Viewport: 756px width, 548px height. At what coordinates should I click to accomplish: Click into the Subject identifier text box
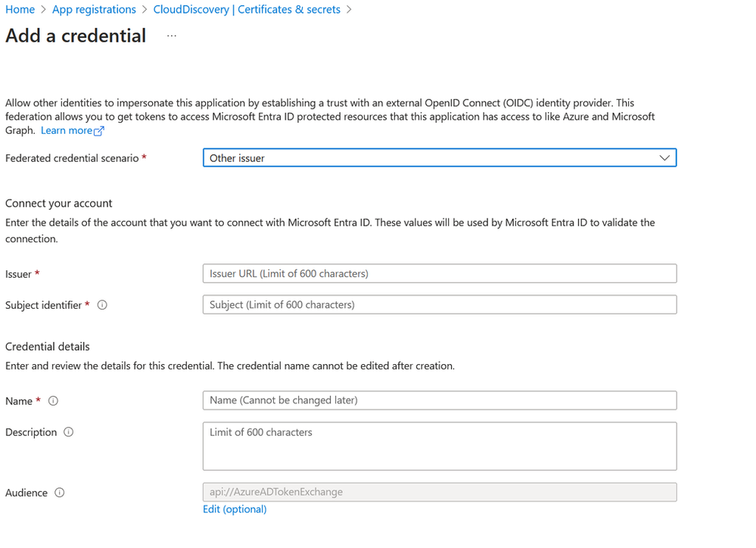439,304
